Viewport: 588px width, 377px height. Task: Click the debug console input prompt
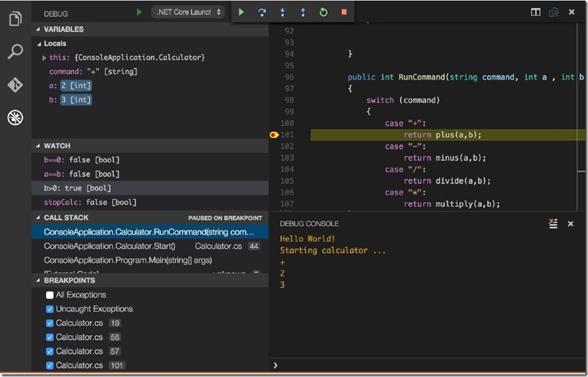[428, 366]
